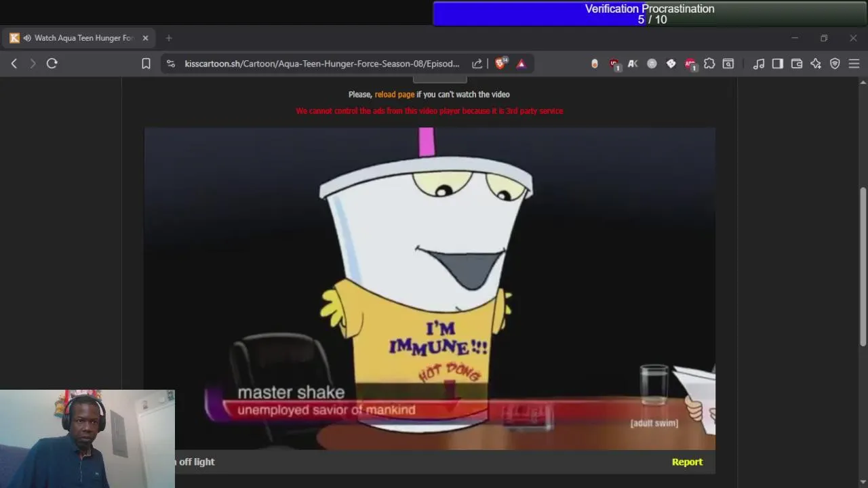Open Brave Shields lion icon
The image size is (868, 488).
[500, 64]
